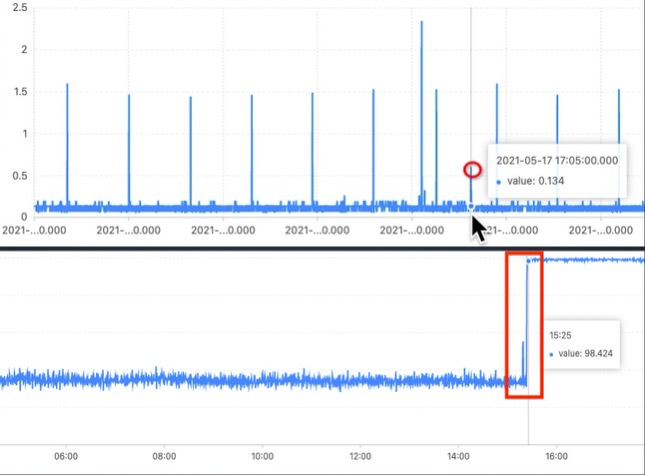The height and width of the screenshot is (475, 645).
Task: Click the 15:25 data point in lower chart
Action: [x=528, y=261]
